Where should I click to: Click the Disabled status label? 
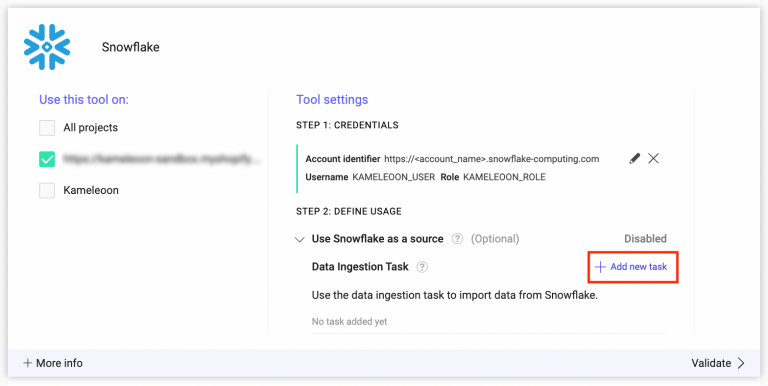pyautogui.click(x=645, y=239)
